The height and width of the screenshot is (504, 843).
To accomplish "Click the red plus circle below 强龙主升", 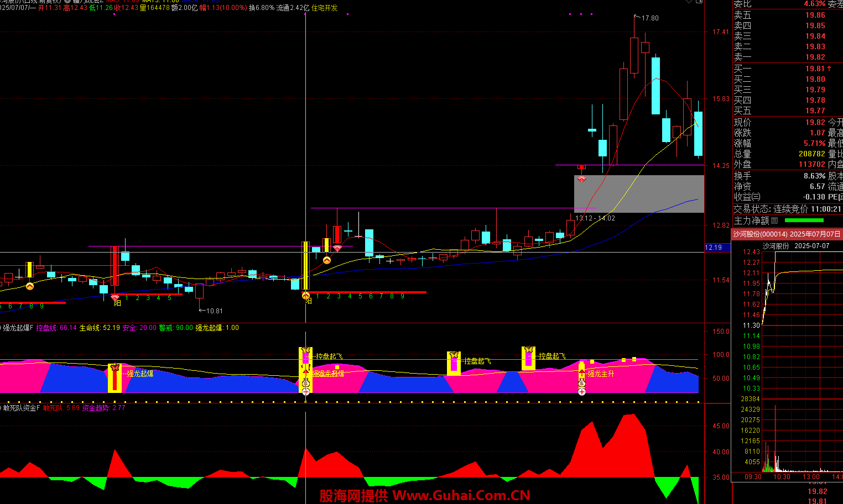I will click(582, 392).
